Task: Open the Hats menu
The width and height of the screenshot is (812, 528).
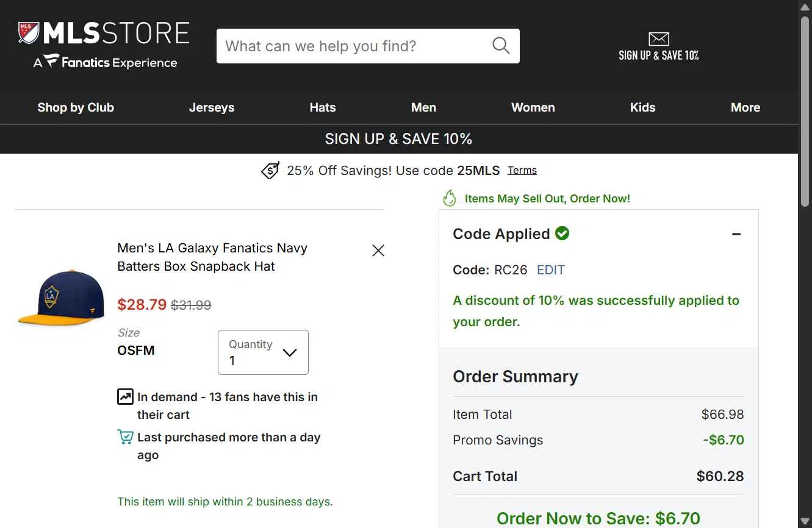Action: [323, 107]
